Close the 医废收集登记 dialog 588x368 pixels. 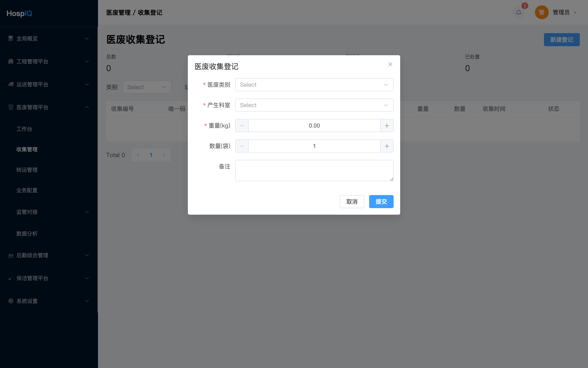[390, 64]
